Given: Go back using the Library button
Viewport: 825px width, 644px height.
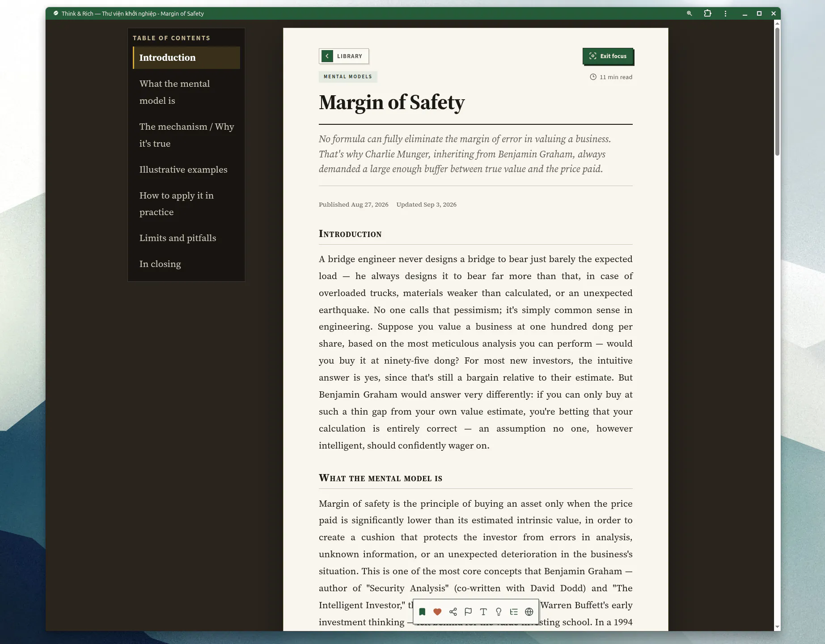Looking at the screenshot, I should tap(343, 56).
